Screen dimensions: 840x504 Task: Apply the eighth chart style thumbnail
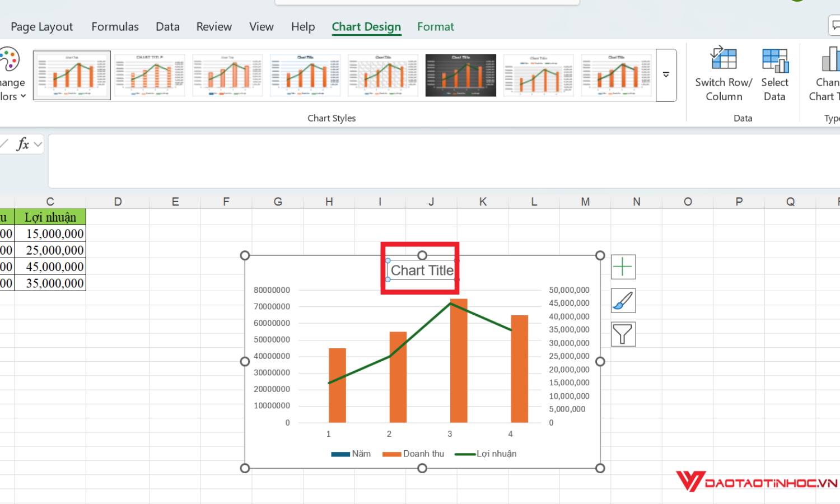coord(617,75)
